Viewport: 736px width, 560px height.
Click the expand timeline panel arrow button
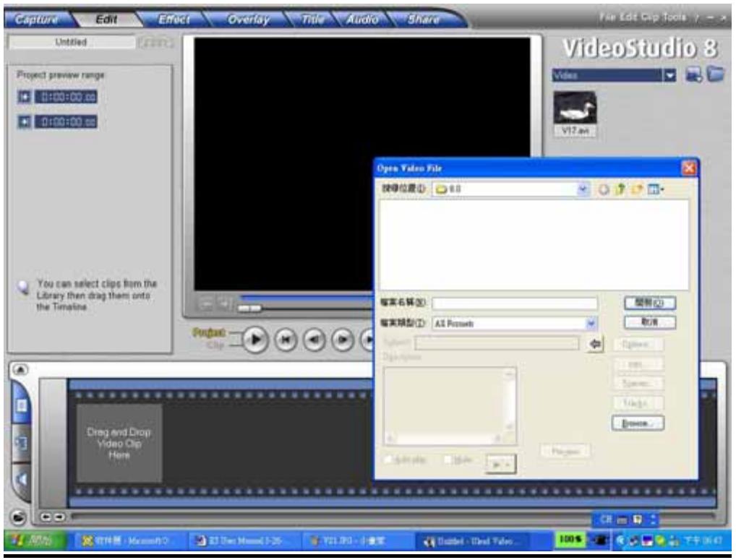20,369
